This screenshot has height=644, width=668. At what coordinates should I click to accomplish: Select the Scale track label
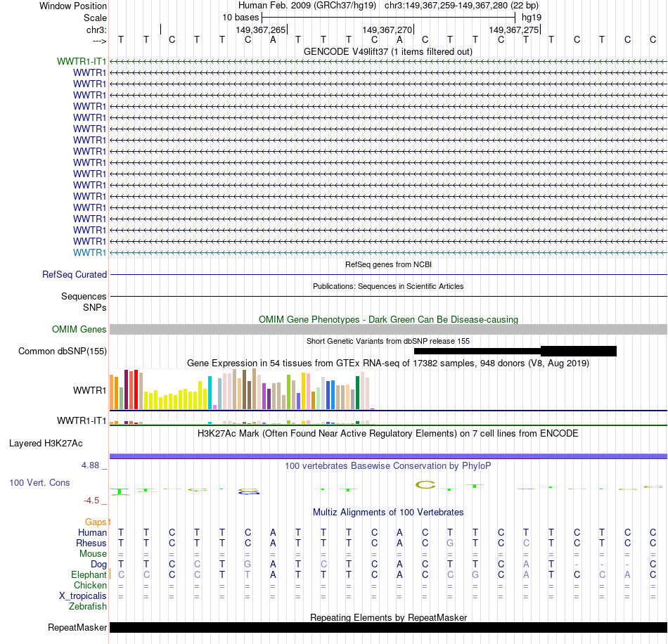(95, 18)
